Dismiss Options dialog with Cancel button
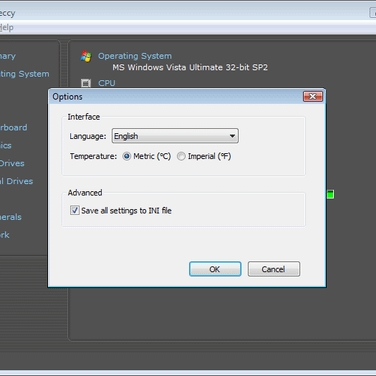 pyautogui.click(x=274, y=269)
